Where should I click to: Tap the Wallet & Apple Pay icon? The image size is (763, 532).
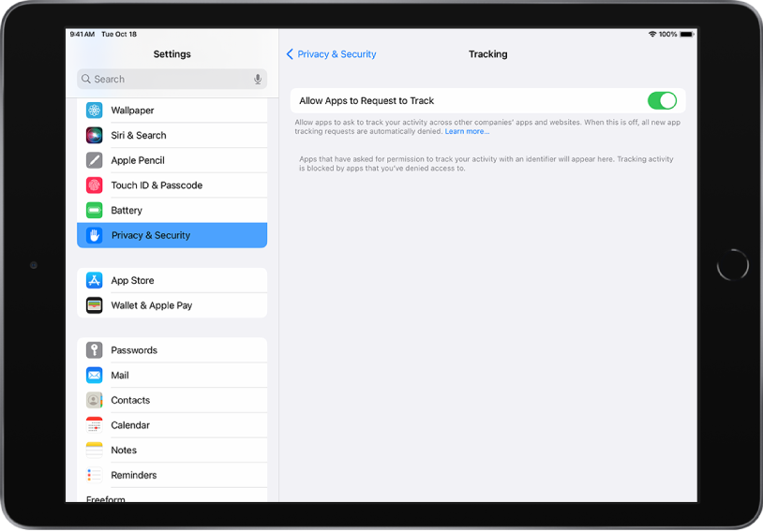(x=94, y=305)
